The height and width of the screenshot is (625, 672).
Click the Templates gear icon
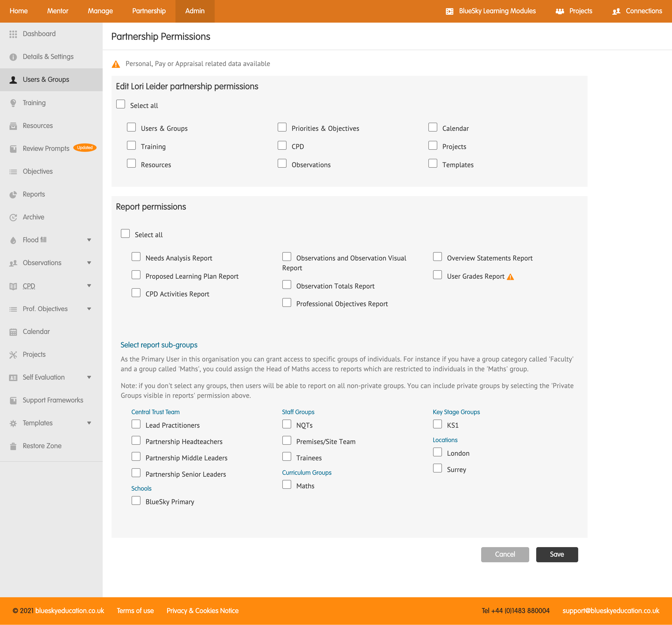13,423
